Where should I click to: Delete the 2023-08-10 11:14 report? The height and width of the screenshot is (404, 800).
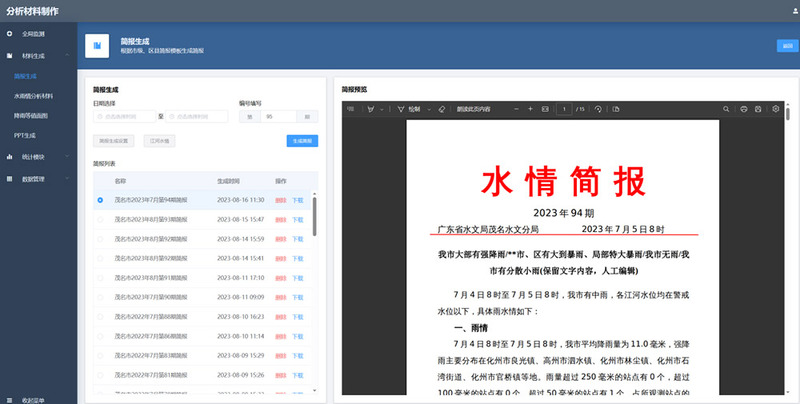[281, 336]
